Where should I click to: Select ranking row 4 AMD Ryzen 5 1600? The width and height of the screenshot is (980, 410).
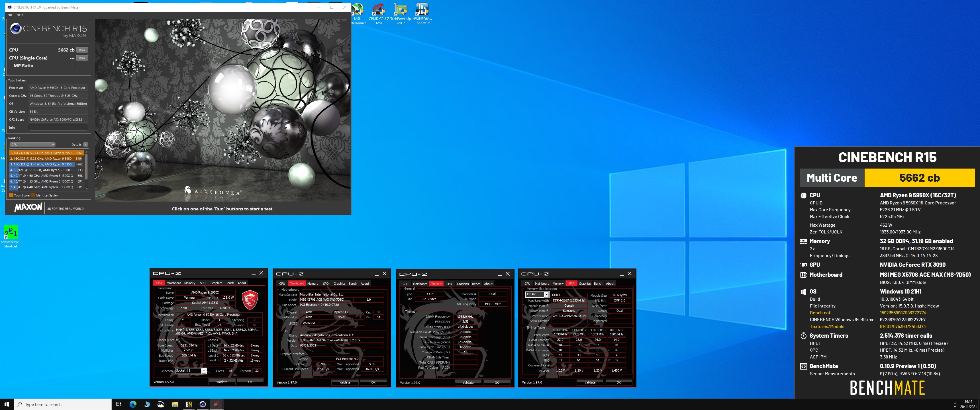pos(46,170)
